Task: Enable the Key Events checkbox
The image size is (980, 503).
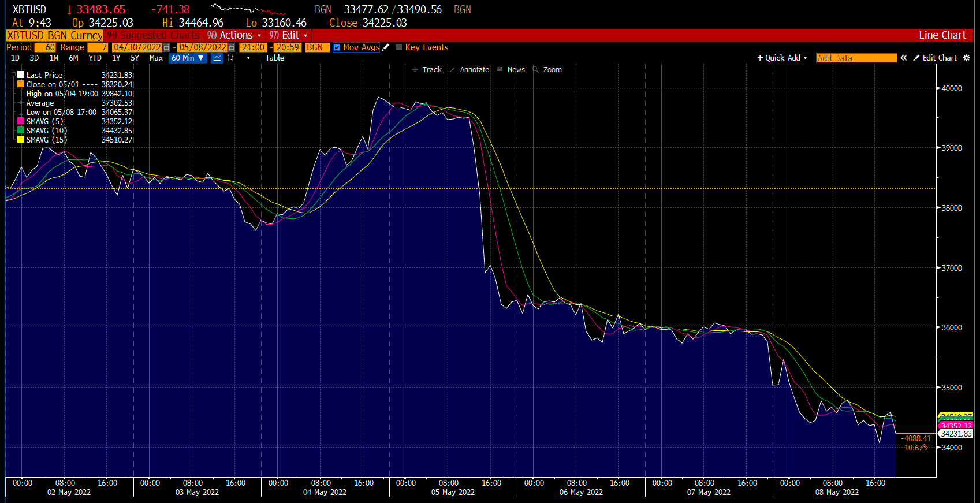Action: point(398,47)
